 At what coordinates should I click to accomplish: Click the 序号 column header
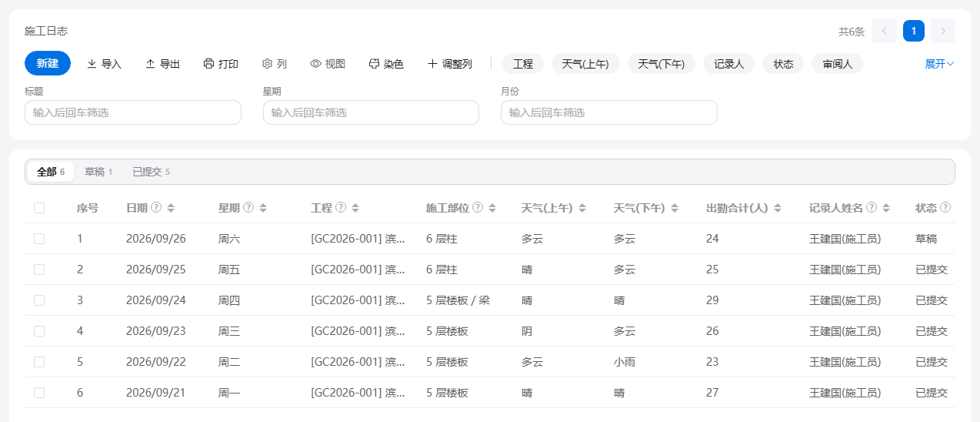88,208
